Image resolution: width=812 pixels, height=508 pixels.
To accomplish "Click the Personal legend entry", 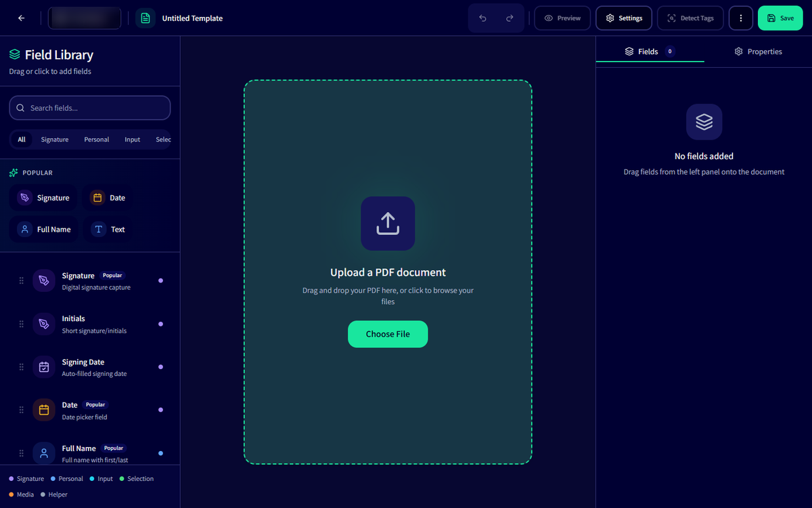I will pyautogui.click(x=67, y=479).
